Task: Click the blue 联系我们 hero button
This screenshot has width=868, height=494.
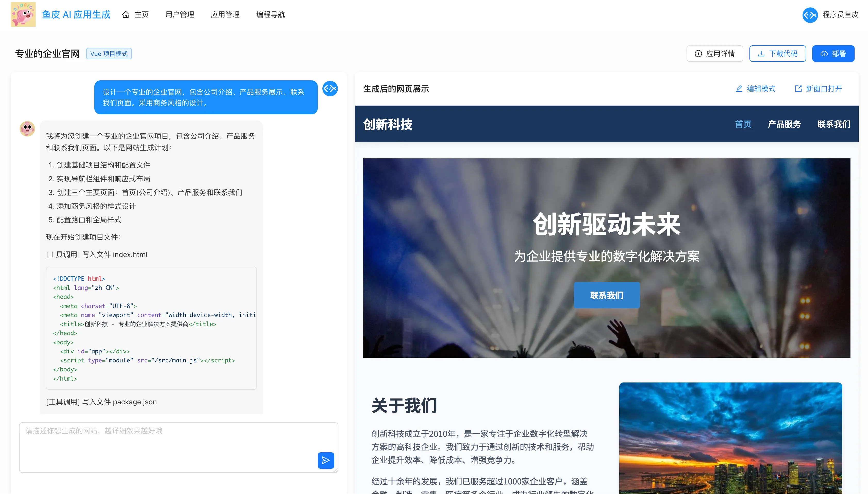Action: click(x=607, y=295)
